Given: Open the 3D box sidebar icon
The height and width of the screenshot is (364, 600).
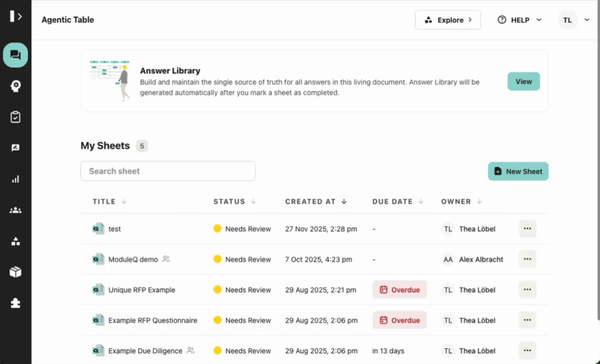Looking at the screenshot, I should [16, 272].
